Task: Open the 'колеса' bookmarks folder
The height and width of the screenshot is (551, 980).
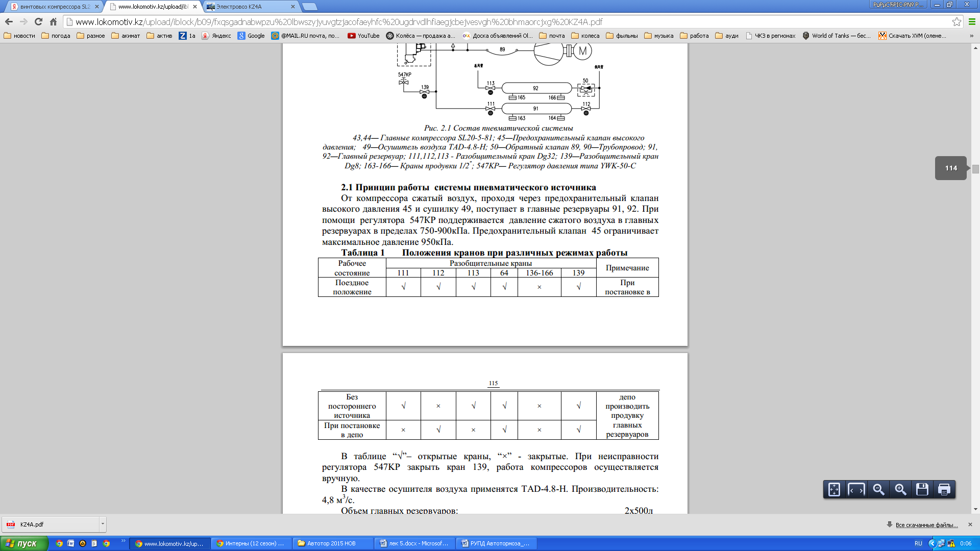Action: [x=585, y=36]
